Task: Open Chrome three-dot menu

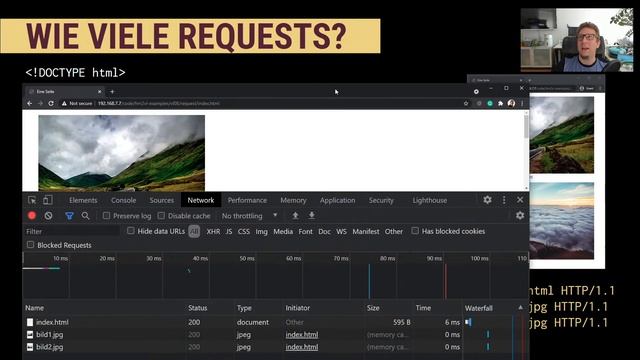Action: [x=522, y=103]
